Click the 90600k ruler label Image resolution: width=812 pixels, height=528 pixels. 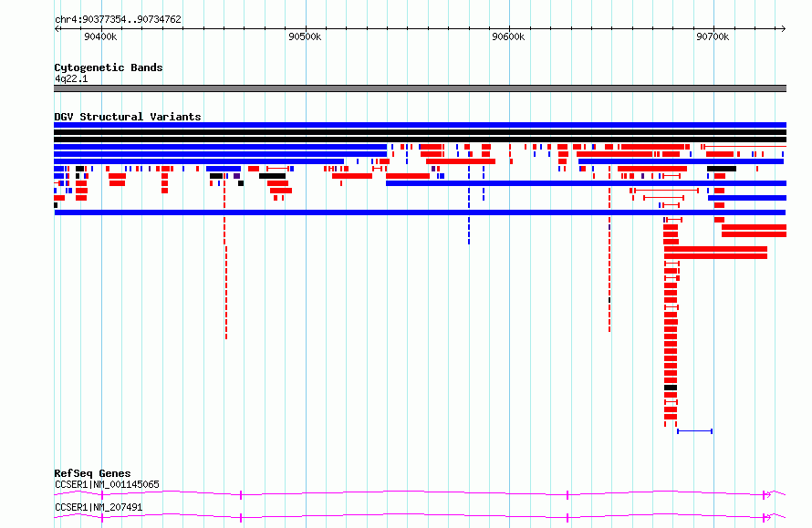508,36
